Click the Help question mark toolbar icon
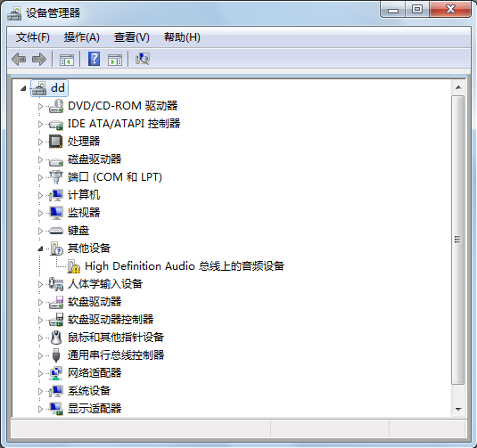 (x=94, y=59)
